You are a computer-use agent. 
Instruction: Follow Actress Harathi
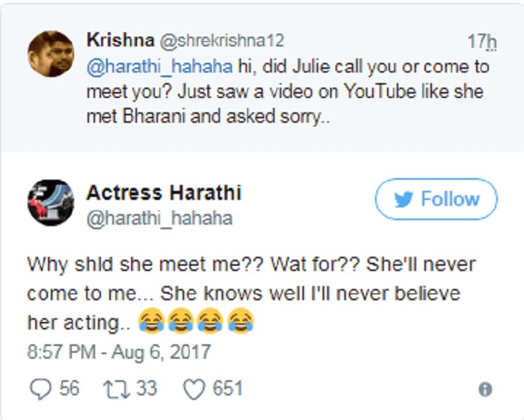click(436, 200)
